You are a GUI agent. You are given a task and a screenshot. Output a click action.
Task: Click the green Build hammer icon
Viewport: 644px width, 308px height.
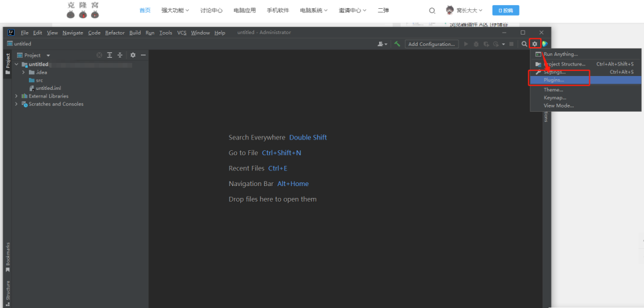(397, 44)
